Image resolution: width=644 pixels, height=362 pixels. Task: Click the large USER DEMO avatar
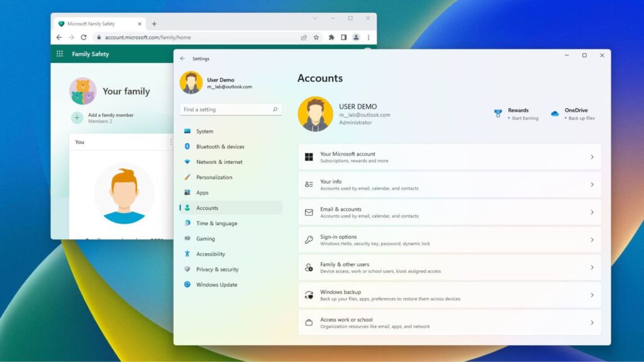click(x=316, y=114)
